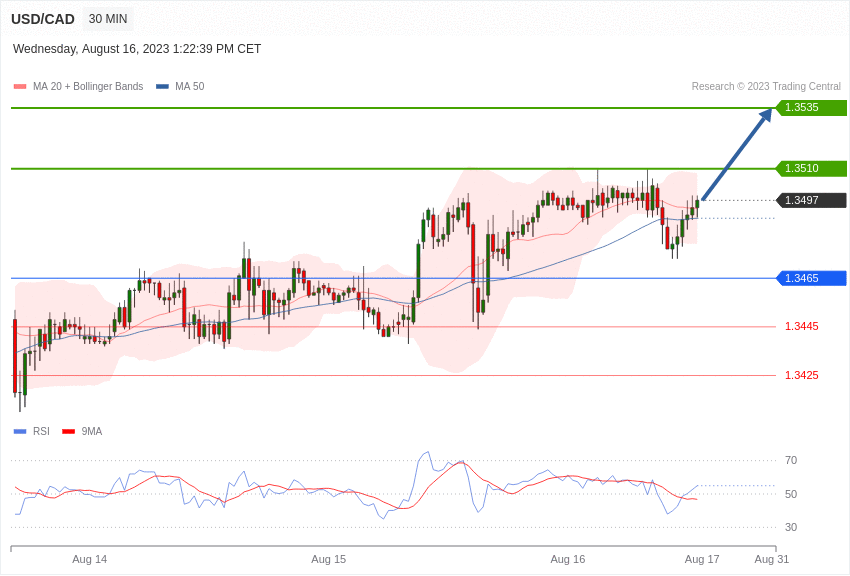The height and width of the screenshot is (576, 850).
Task: Click the 1.3510 resistance price tag
Action: 812,169
